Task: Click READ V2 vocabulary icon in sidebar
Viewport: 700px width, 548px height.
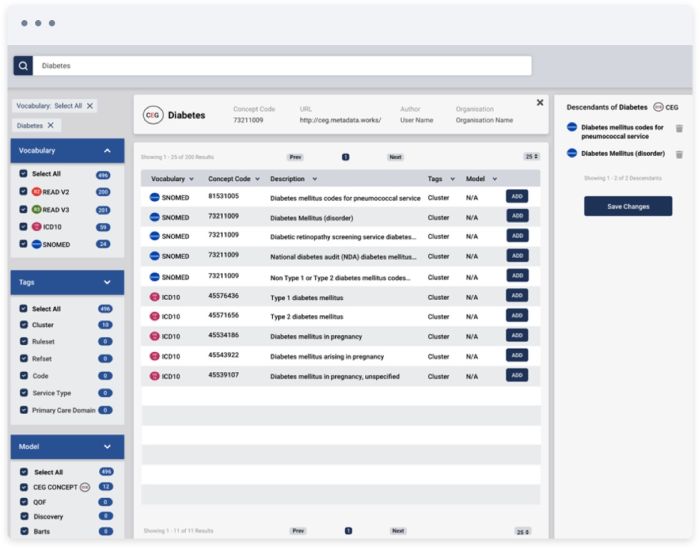Action: pyautogui.click(x=37, y=192)
